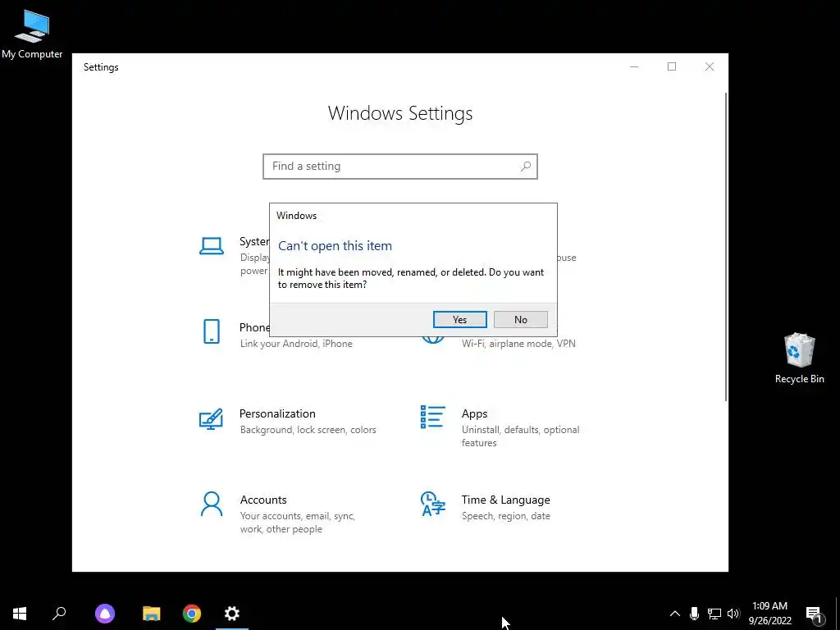The height and width of the screenshot is (630, 840).
Task: Click 'Link your Android, iPhone' text
Action: coord(296,344)
